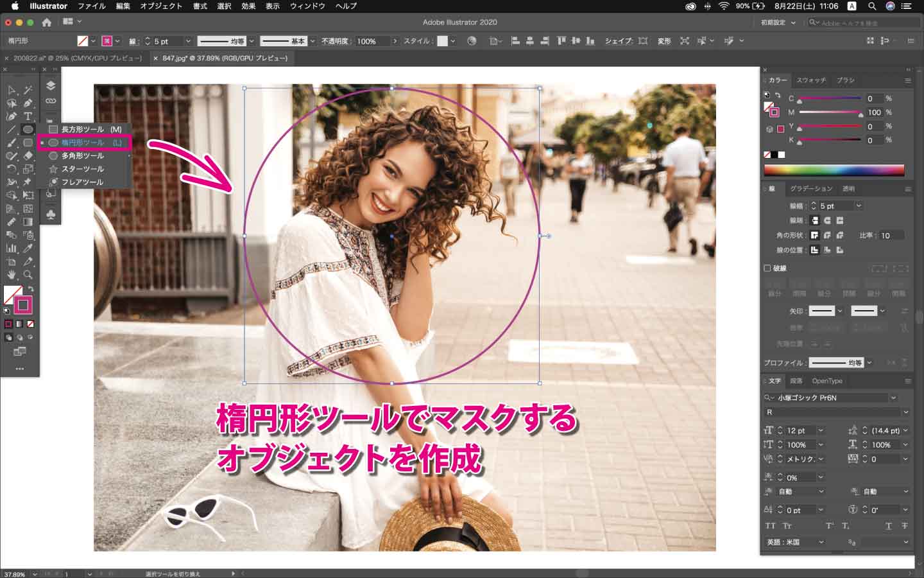924x578 pixels.
Task: Open the ファイル menu
Action: click(x=91, y=6)
